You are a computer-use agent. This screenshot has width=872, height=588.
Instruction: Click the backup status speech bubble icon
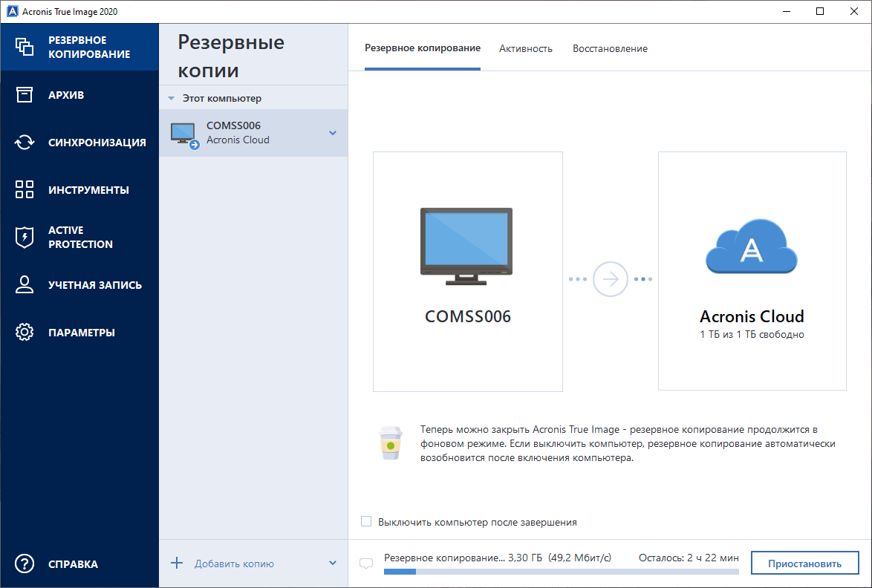pyautogui.click(x=365, y=563)
